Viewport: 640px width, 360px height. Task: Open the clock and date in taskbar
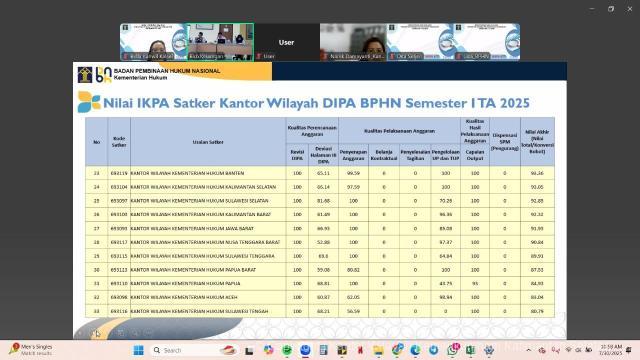click(x=611, y=350)
